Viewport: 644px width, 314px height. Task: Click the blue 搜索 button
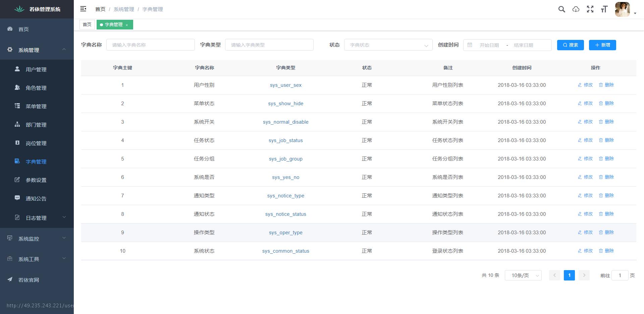tap(570, 45)
